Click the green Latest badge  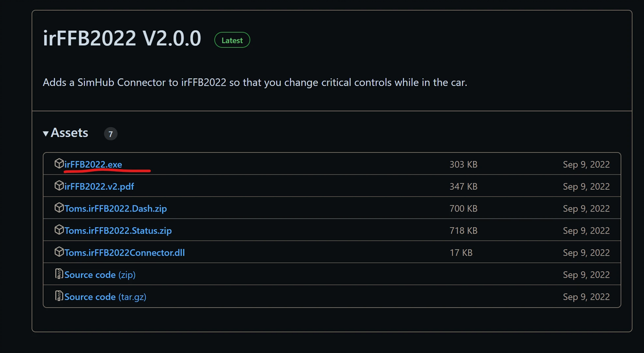click(232, 40)
